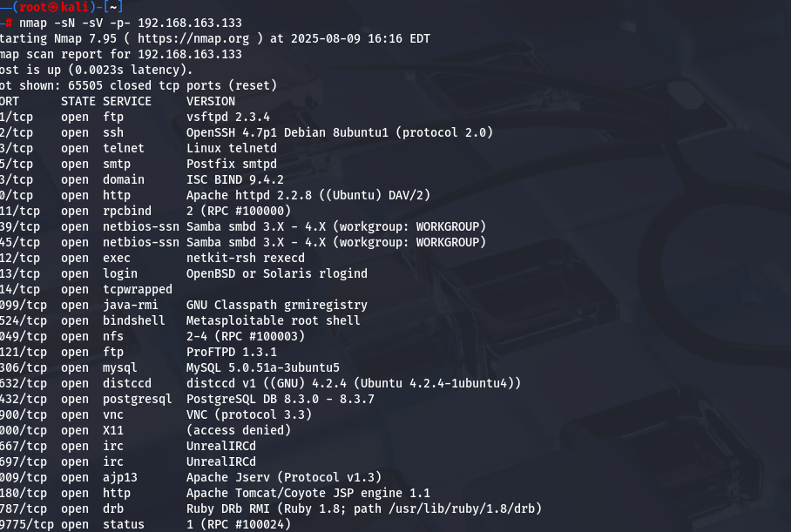
Task: Click the Apache Tomcat/Coyote JSP engine text
Action: (x=308, y=493)
